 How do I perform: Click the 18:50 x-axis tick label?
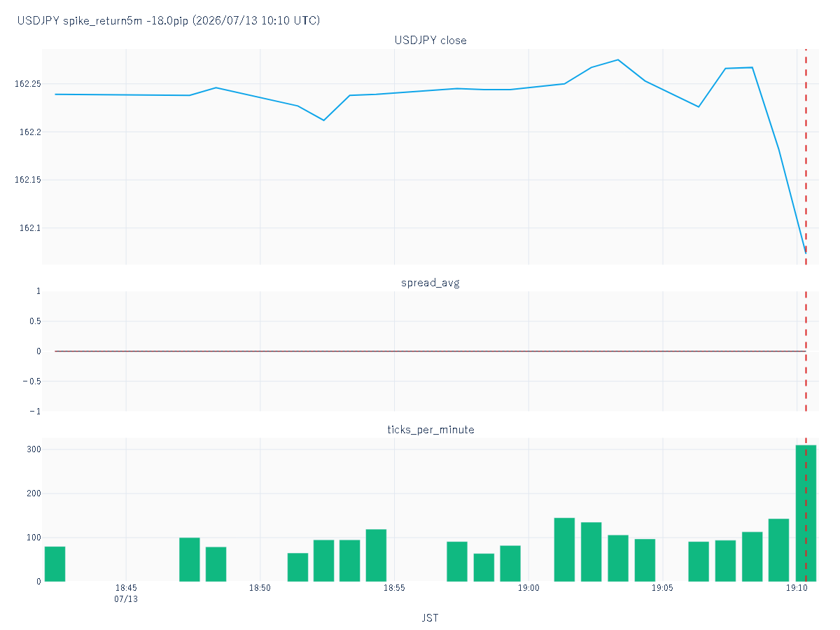tap(260, 589)
